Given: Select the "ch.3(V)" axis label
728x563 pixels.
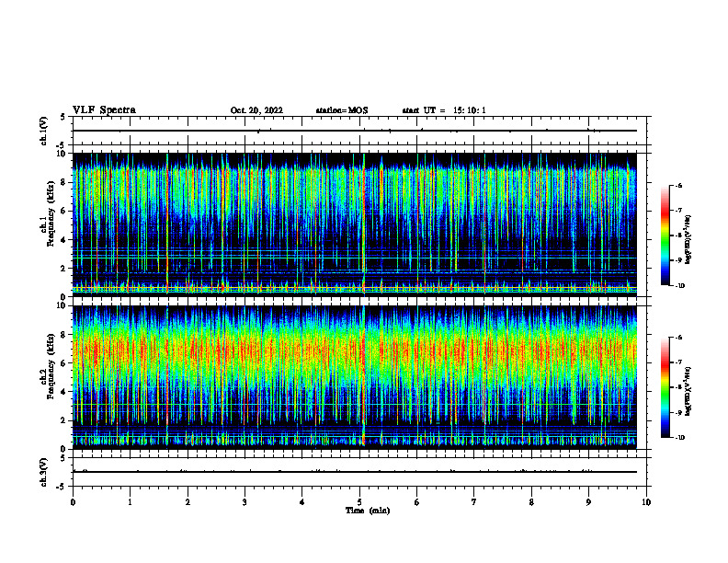Looking at the screenshot, I should click(43, 472).
